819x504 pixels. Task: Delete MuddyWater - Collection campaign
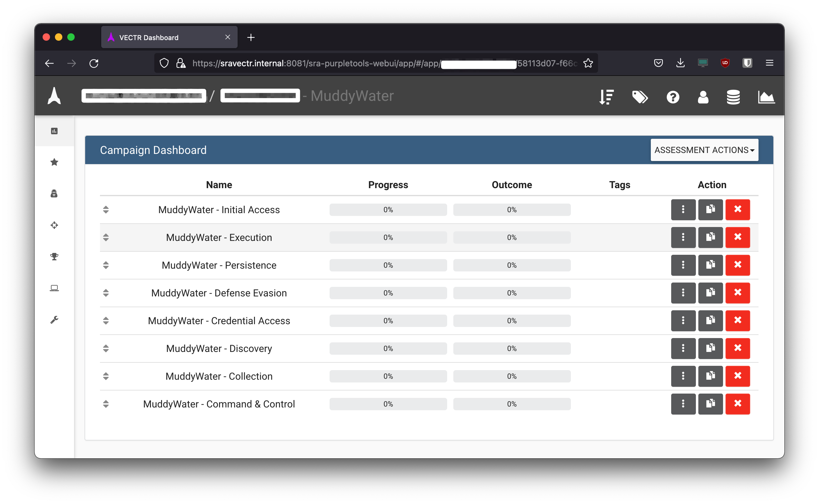[738, 376]
